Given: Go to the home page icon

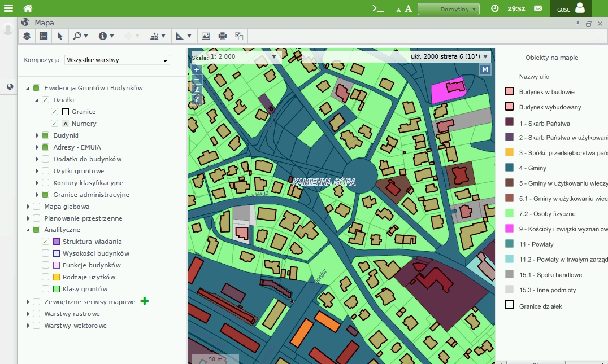Looking at the screenshot, I should click(x=28, y=8).
